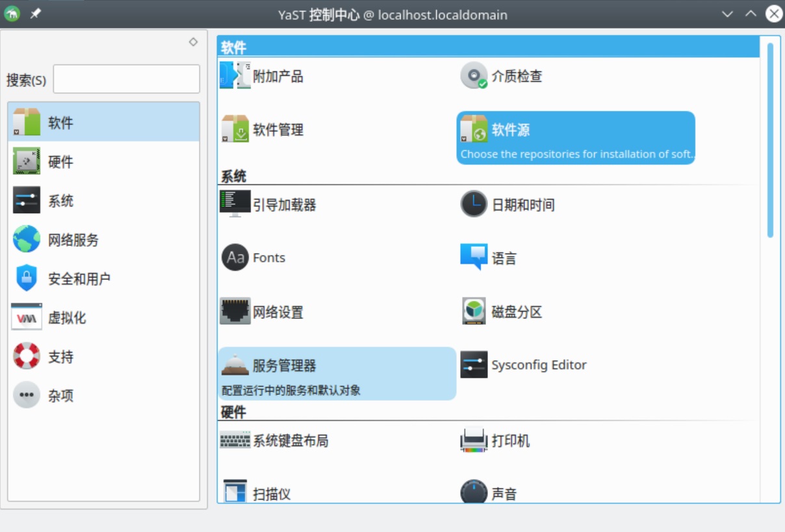Select 系统 sliders icon in sidebar
785x532 pixels.
27,200
